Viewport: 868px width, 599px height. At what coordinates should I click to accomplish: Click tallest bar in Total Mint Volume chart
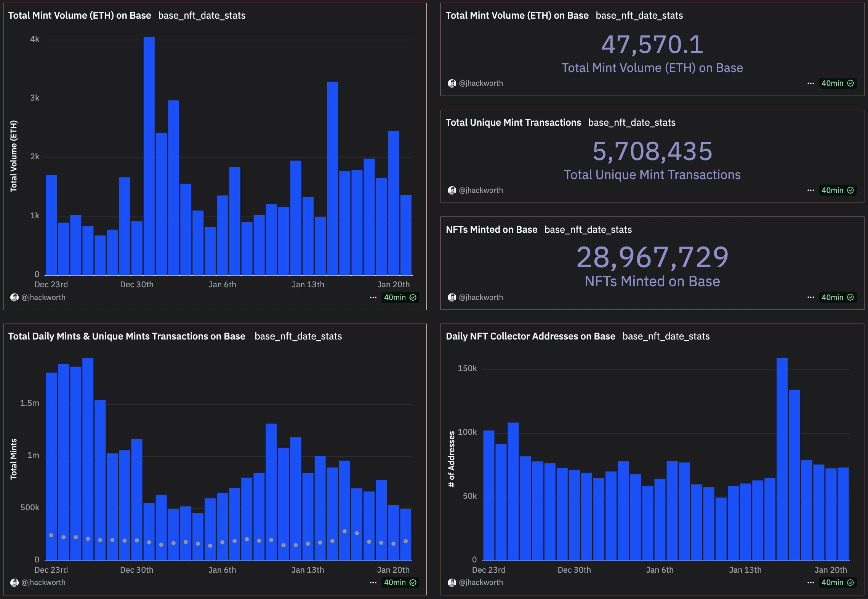149,156
